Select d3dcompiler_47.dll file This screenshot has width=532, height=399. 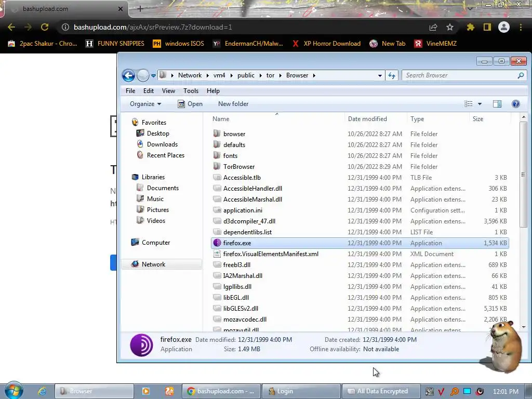coord(249,221)
